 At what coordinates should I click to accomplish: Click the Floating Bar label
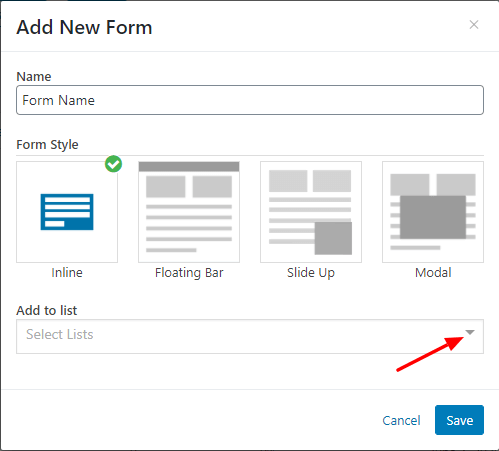point(189,273)
